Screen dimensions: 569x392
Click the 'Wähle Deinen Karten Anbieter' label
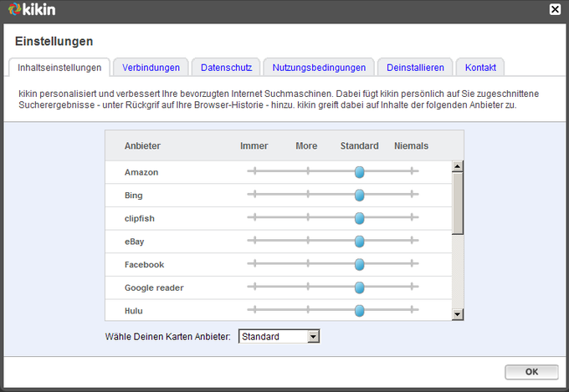[x=167, y=337]
